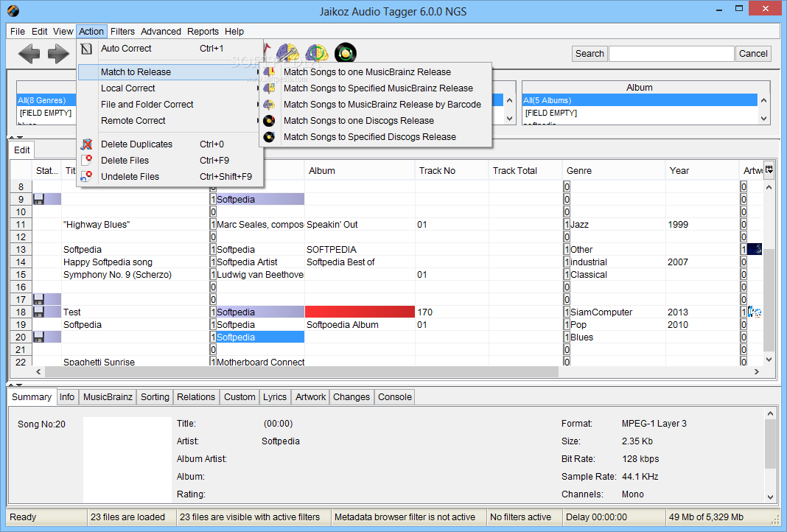Switch to the Console tab
Screen dimensions: 787x532
[x=395, y=397]
